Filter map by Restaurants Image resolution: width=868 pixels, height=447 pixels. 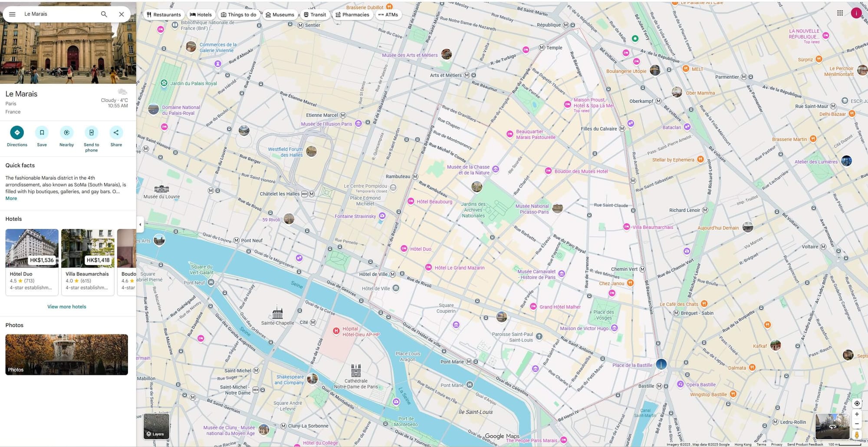tap(164, 15)
